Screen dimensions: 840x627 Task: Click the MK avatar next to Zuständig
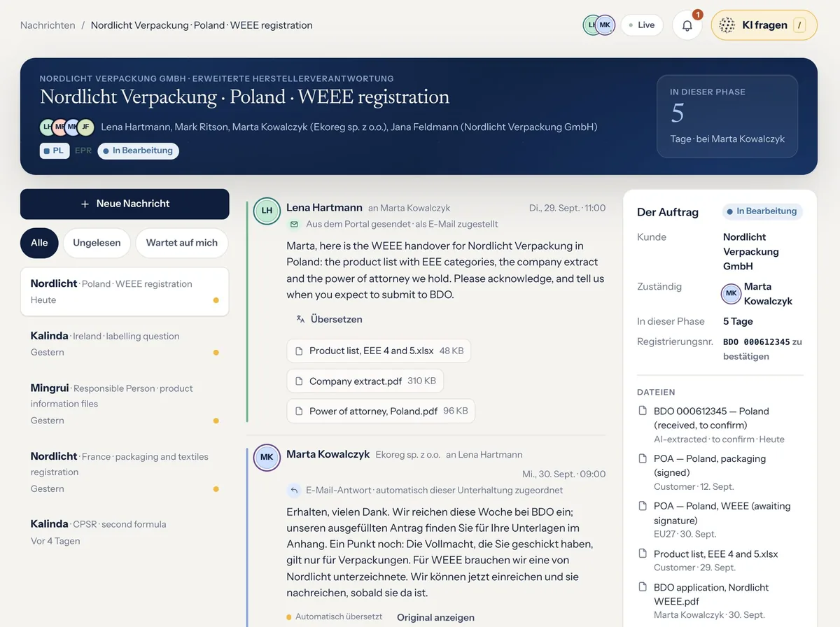pyautogui.click(x=731, y=294)
